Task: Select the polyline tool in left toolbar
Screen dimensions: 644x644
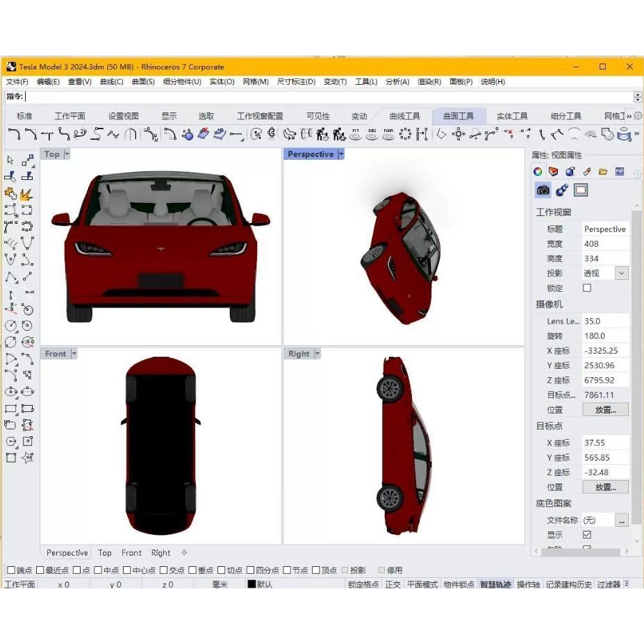Action: (x=11, y=277)
